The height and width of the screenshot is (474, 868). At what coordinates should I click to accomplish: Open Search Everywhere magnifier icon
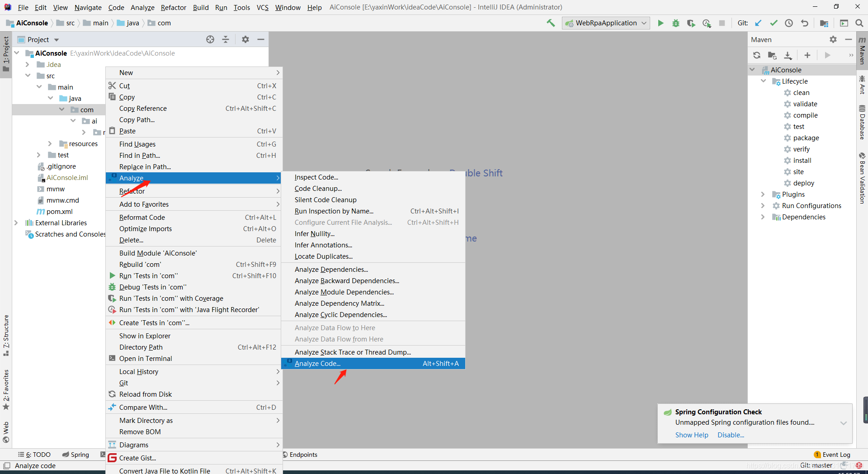tap(859, 23)
